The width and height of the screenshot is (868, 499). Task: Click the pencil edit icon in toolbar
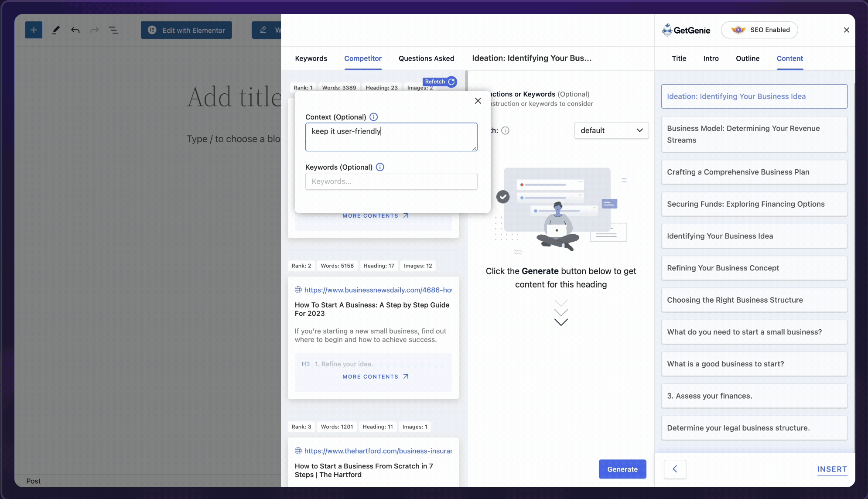click(x=55, y=29)
